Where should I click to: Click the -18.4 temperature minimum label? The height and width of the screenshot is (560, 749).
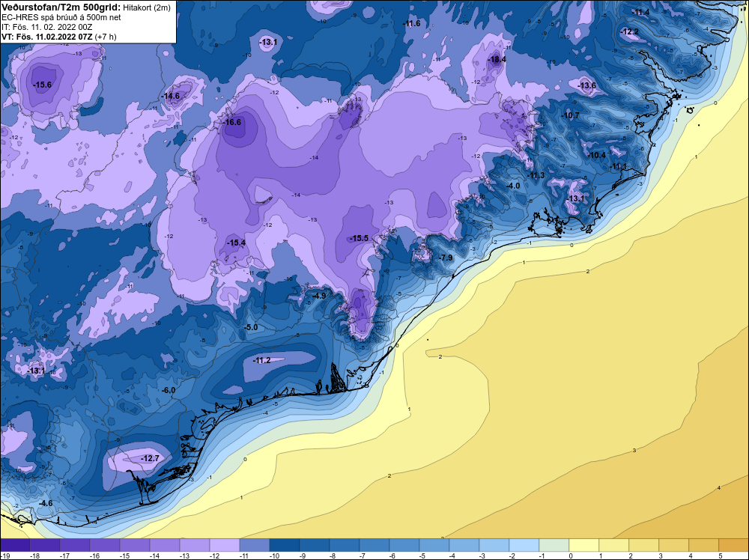pyautogui.click(x=497, y=60)
